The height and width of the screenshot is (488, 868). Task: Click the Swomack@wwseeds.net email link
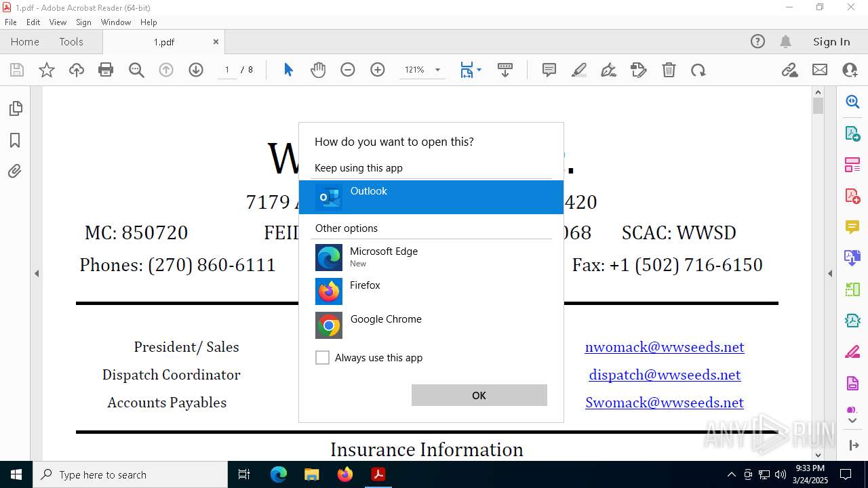click(x=665, y=403)
